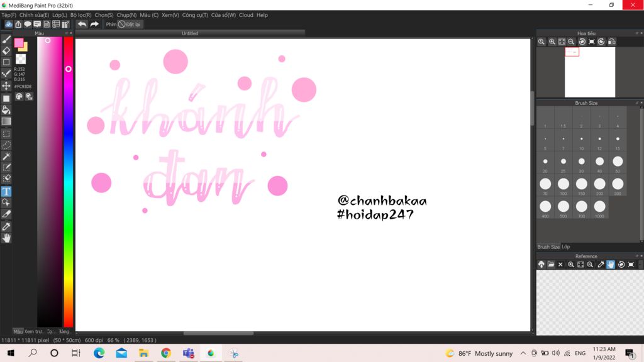Select the Magic Wand tool
This screenshot has height=362, width=644.
[x=6, y=156]
